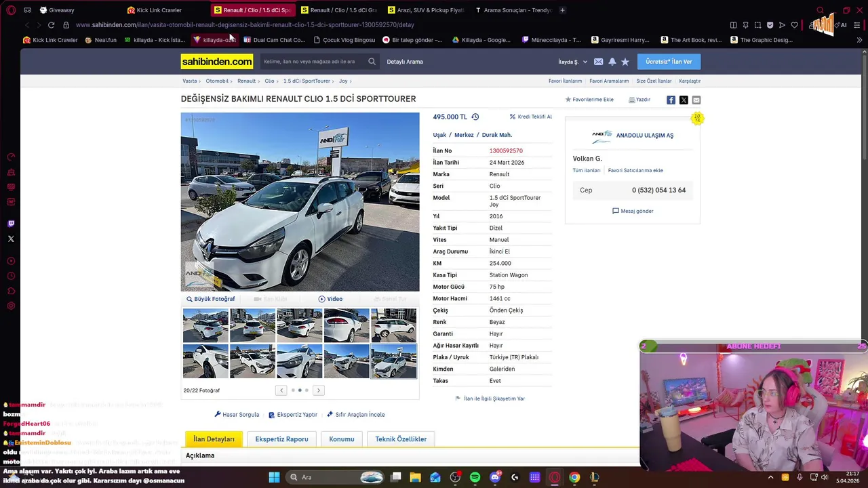Click Favorilerime Ekle link
The height and width of the screenshot is (488, 868).
click(589, 100)
